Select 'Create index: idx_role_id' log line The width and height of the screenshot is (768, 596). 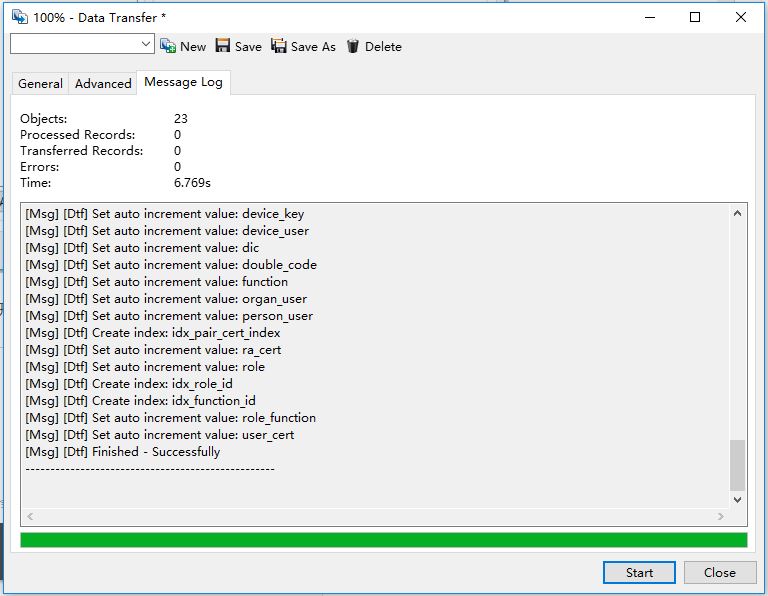(x=129, y=383)
